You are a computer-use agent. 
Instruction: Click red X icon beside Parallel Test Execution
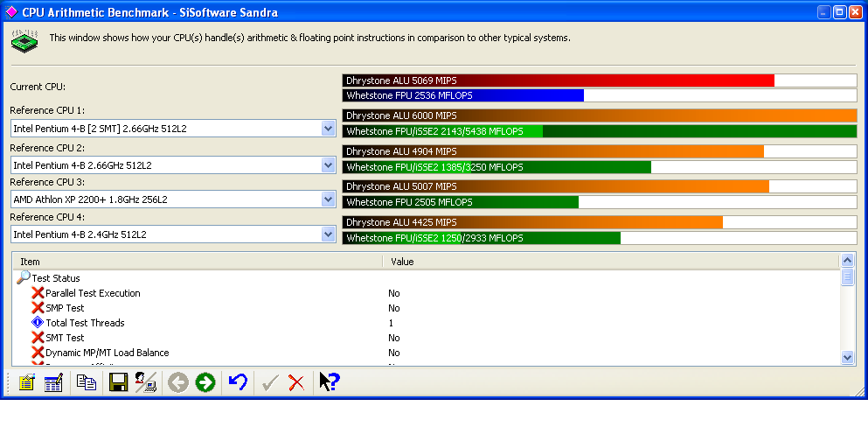click(38, 293)
